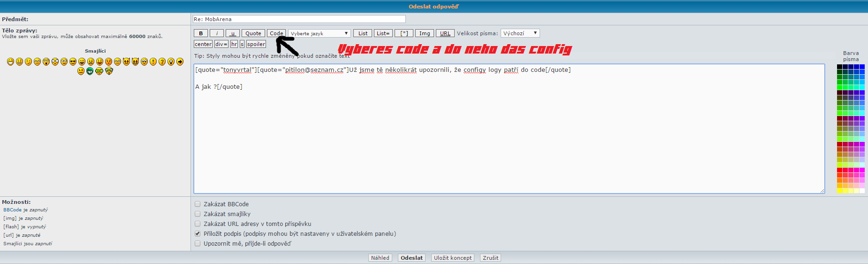The image size is (868, 264).
Task: Insert the sunglasses cool smiley
Action: (73, 62)
